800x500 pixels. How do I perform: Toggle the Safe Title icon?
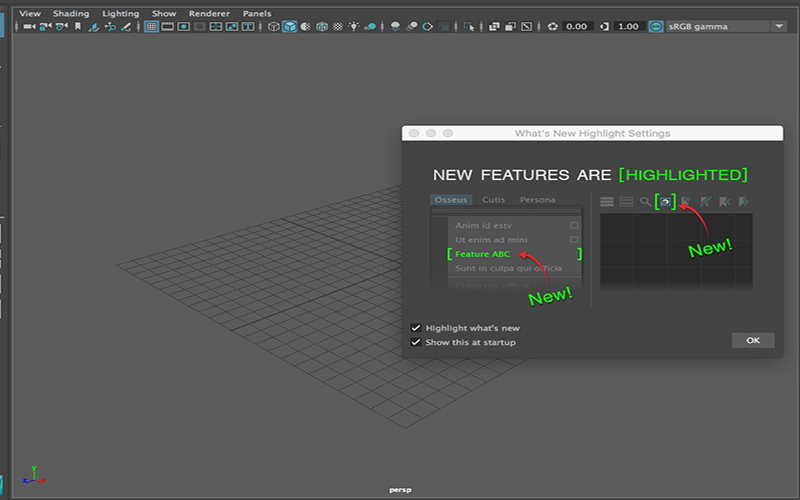248,27
